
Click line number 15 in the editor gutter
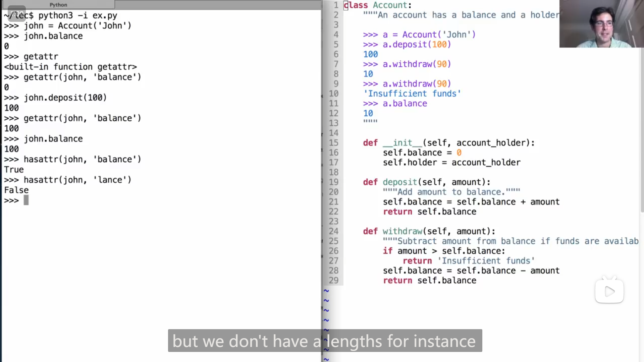[x=333, y=143]
